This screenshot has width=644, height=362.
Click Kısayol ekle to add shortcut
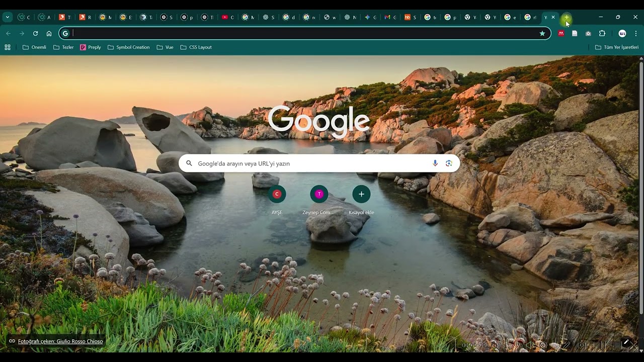361,200
